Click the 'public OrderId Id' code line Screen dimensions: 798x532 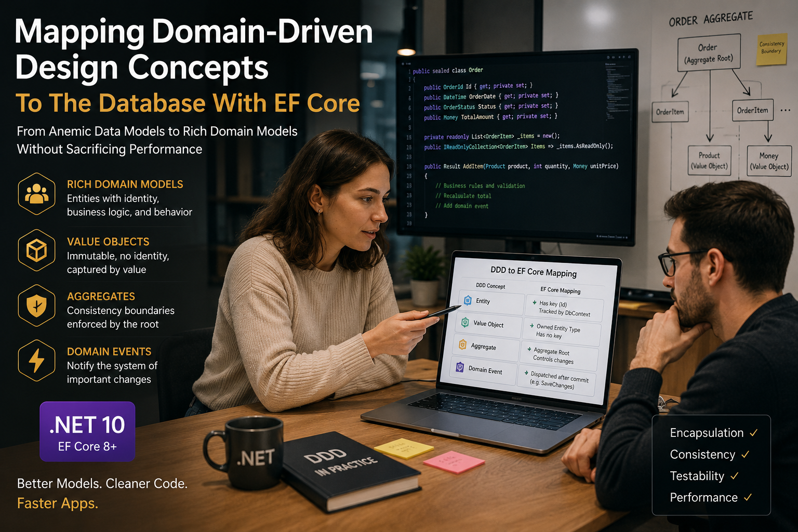coord(478,86)
